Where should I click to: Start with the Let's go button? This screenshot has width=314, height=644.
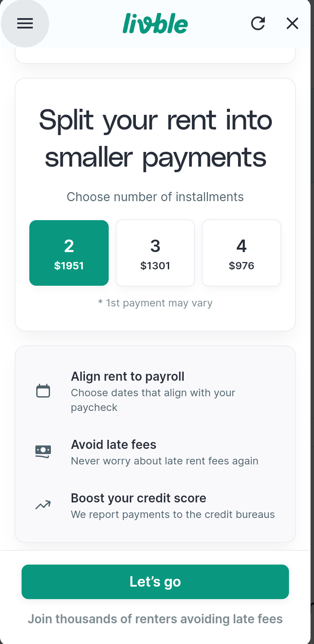pyautogui.click(x=155, y=582)
